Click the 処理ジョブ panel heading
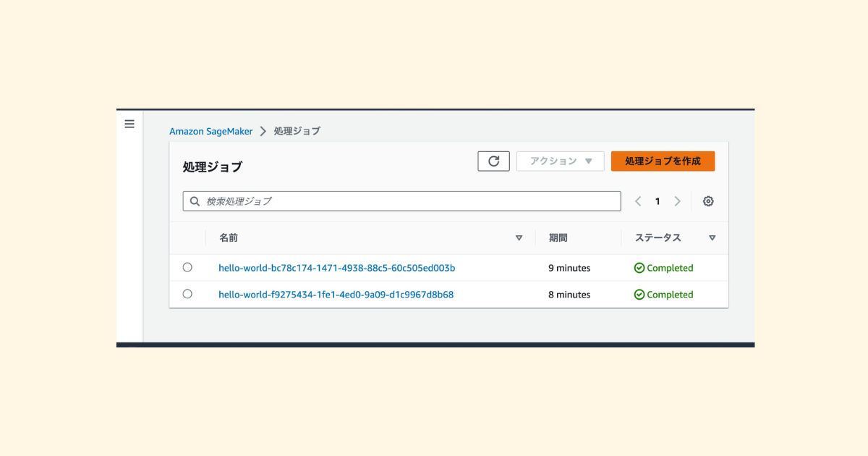The width and height of the screenshot is (868, 456). point(213,167)
